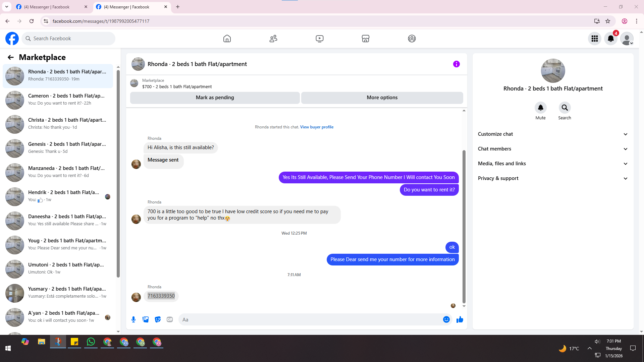Switch to the first Messenger browser tab
644x362 pixels.
point(47,7)
